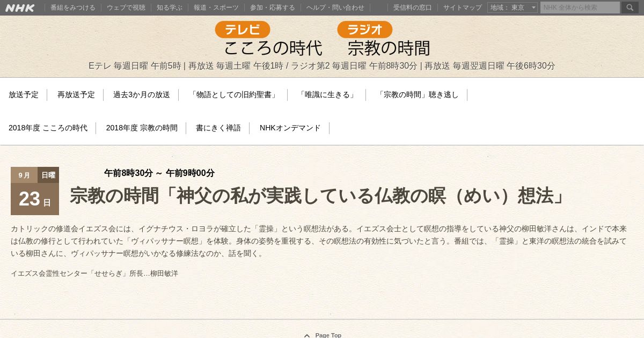The image size is (644, 338).
Task: Open 報道・スポーツ menu
Action: [216, 8]
